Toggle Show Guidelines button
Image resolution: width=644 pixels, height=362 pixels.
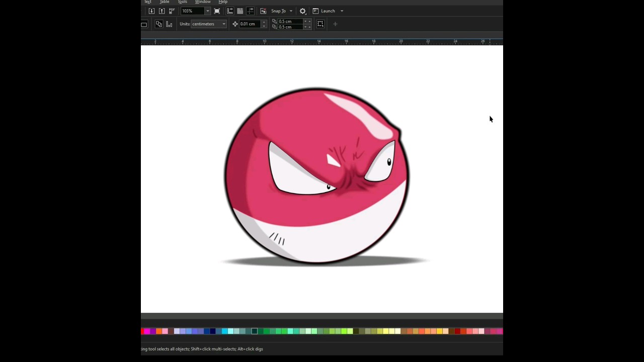tap(250, 11)
